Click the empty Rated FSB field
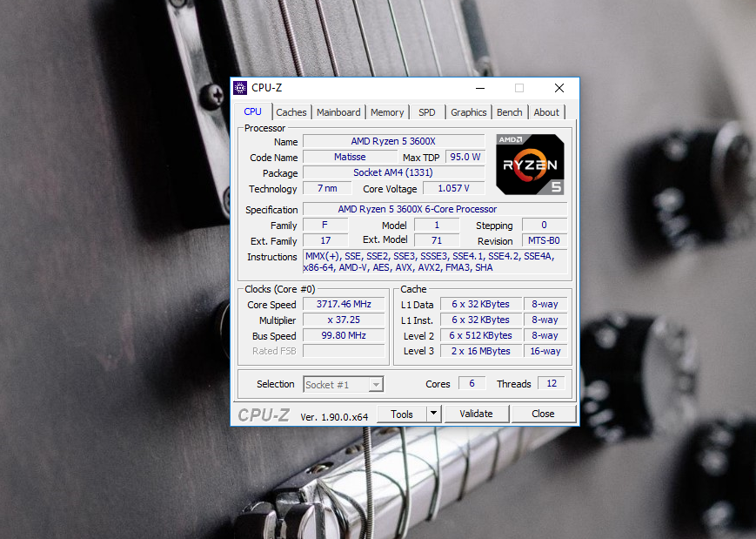756x539 pixels. (344, 351)
